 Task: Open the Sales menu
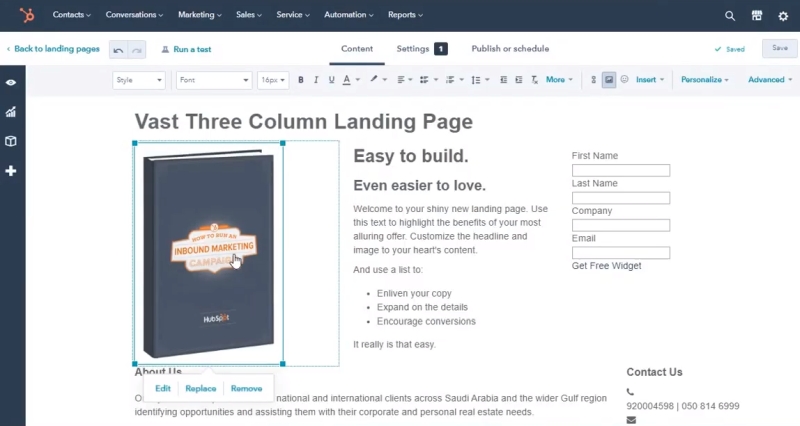point(248,15)
